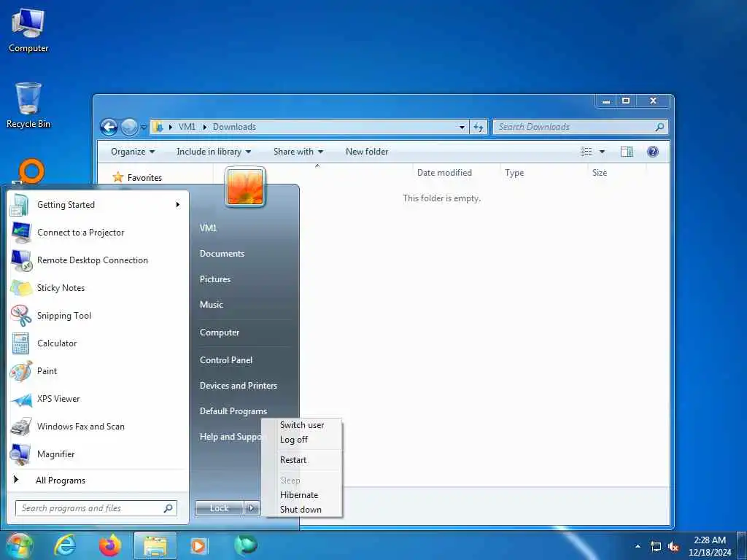Launch XPS Viewer

97,399
